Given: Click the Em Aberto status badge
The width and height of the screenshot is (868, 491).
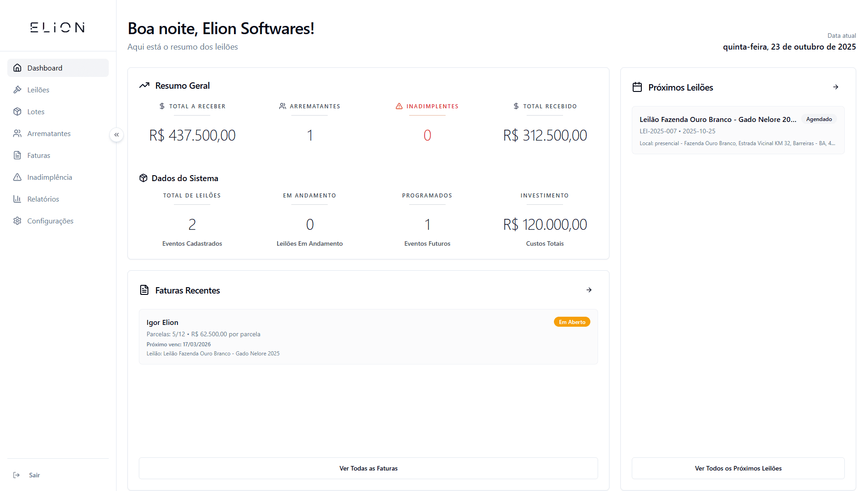Looking at the screenshot, I should (572, 322).
